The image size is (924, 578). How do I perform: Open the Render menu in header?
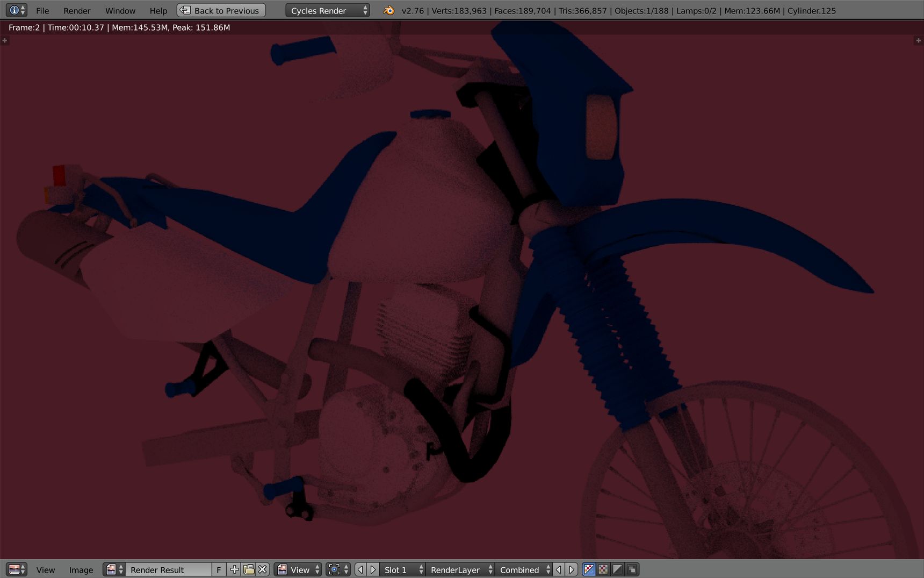pyautogui.click(x=77, y=11)
